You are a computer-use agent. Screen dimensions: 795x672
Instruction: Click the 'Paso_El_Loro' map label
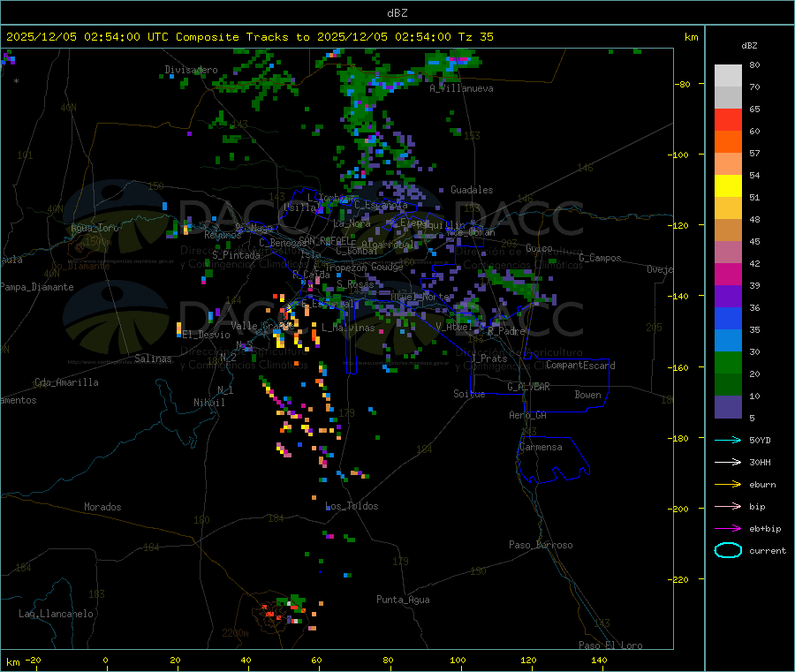tap(610, 646)
